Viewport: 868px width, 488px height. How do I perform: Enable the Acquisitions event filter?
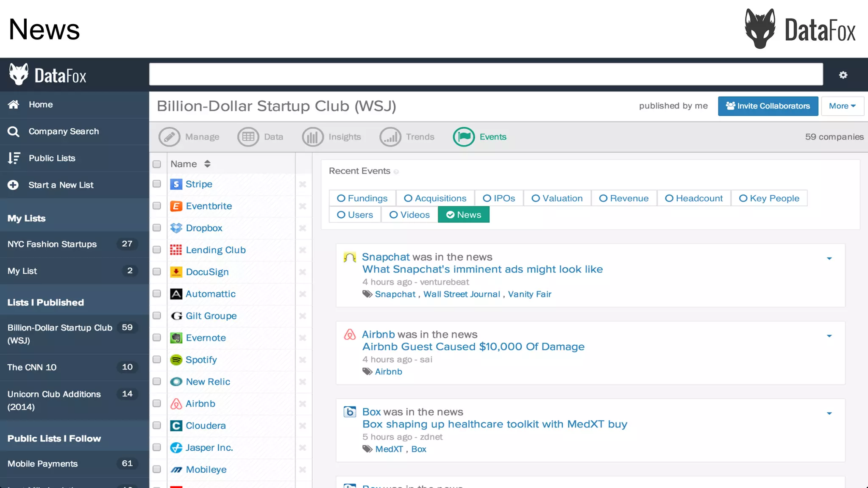pyautogui.click(x=435, y=198)
